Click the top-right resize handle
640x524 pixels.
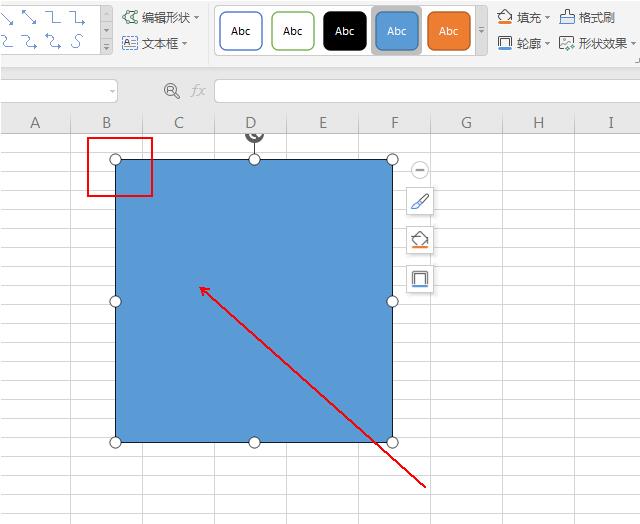pyautogui.click(x=392, y=160)
